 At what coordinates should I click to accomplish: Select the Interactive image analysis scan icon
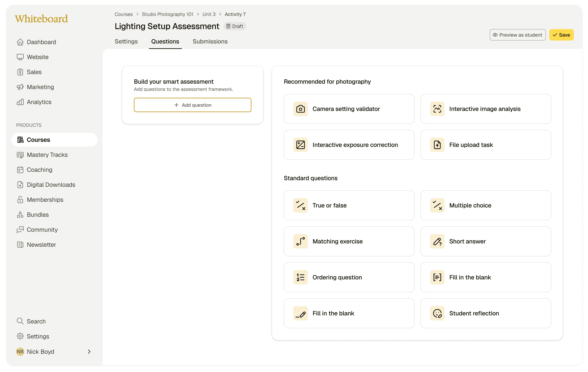coord(437,109)
